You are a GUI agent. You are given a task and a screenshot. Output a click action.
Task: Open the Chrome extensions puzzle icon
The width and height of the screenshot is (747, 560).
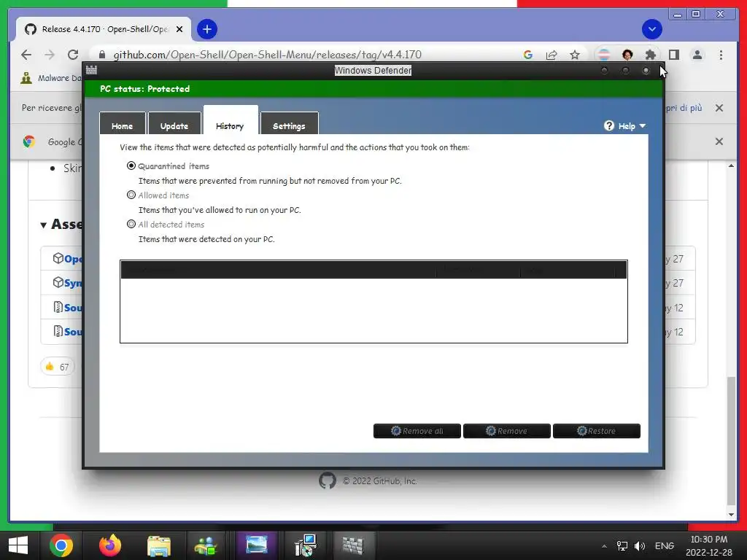(x=650, y=55)
